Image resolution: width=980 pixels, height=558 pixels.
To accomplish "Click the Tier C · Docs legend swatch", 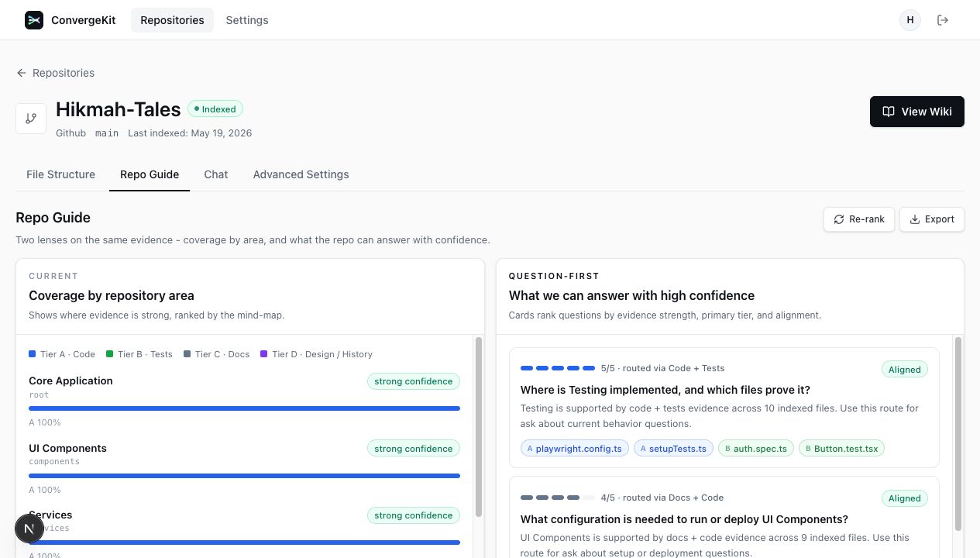I will point(187,354).
